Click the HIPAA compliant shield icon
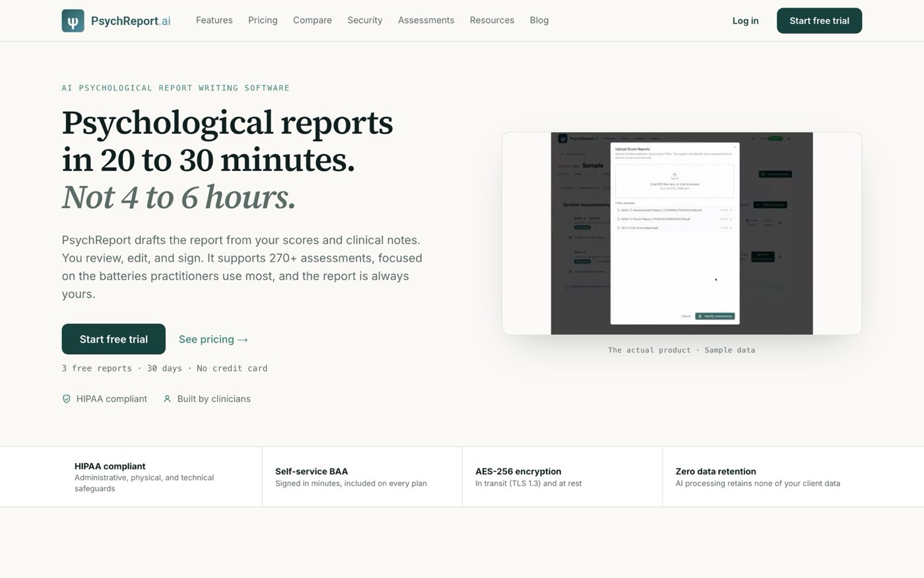 (x=67, y=399)
